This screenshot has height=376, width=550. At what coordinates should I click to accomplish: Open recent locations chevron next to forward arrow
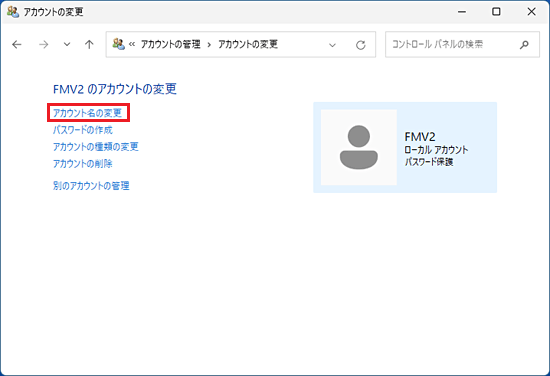[x=67, y=45]
